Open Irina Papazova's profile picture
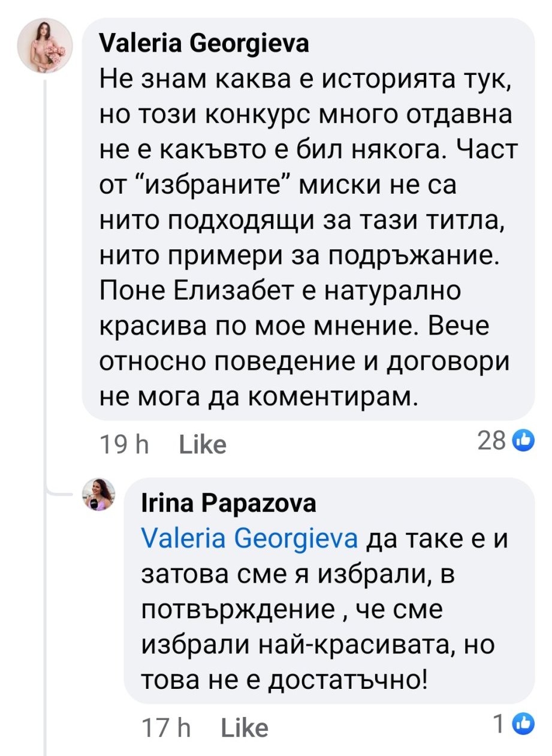The height and width of the screenshot is (756, 552). coord(98,494)
